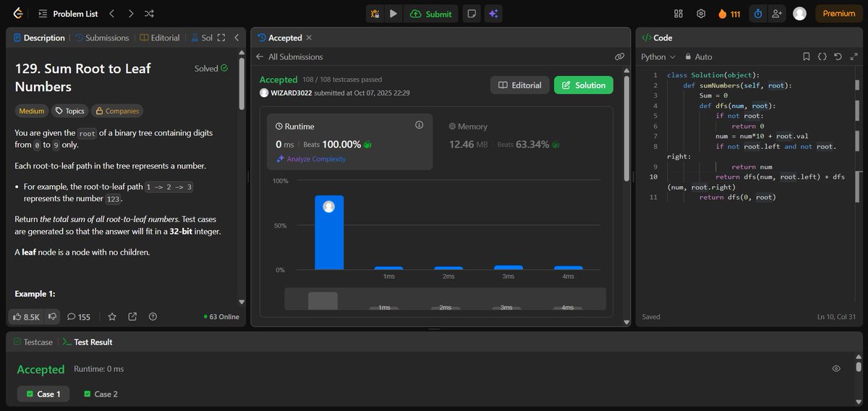Click the description panel scrollbar
The width and height of the screenshot is (868, 411).
242,83
